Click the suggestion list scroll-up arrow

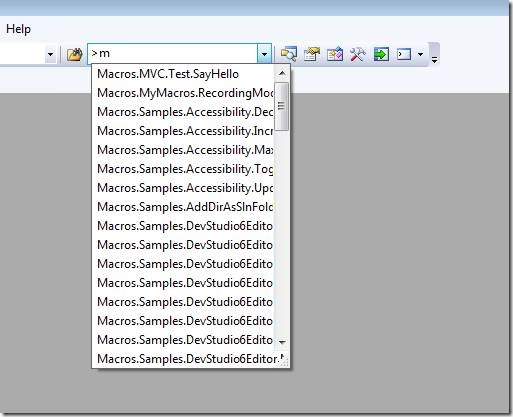tap(282, 73)
